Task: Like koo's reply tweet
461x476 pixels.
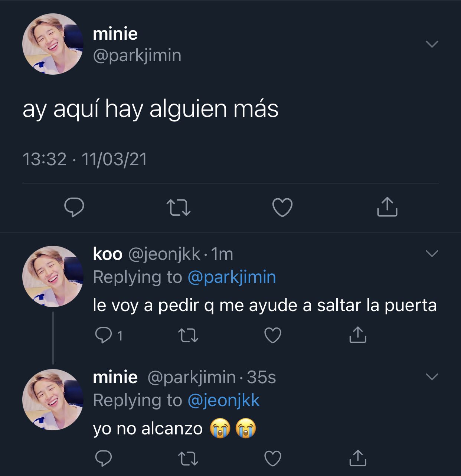Action: click(273, 335)
